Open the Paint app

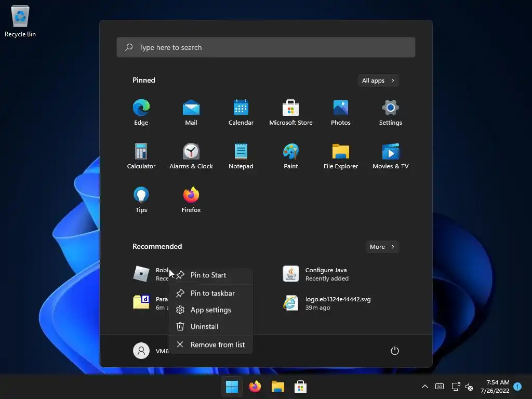[x=291, y=156]
